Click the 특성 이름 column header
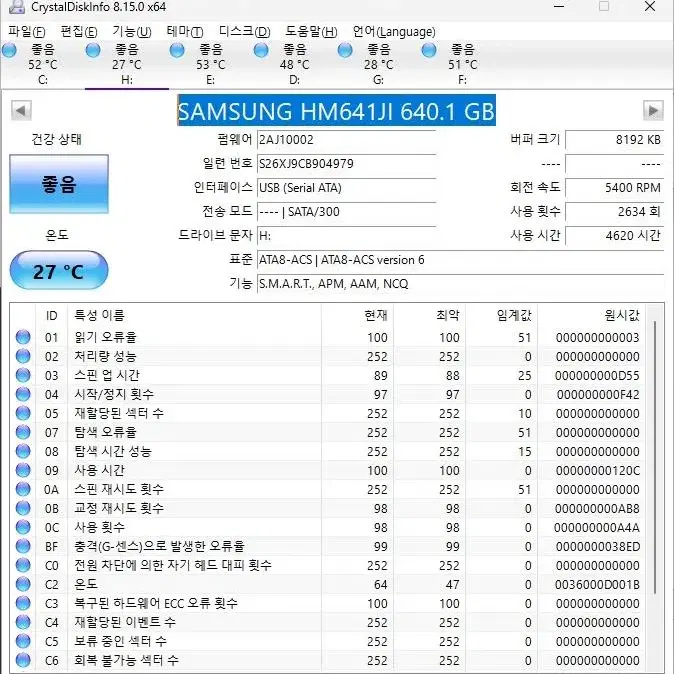674x674 pixels. pyautogui.click(x=194, y=315)
